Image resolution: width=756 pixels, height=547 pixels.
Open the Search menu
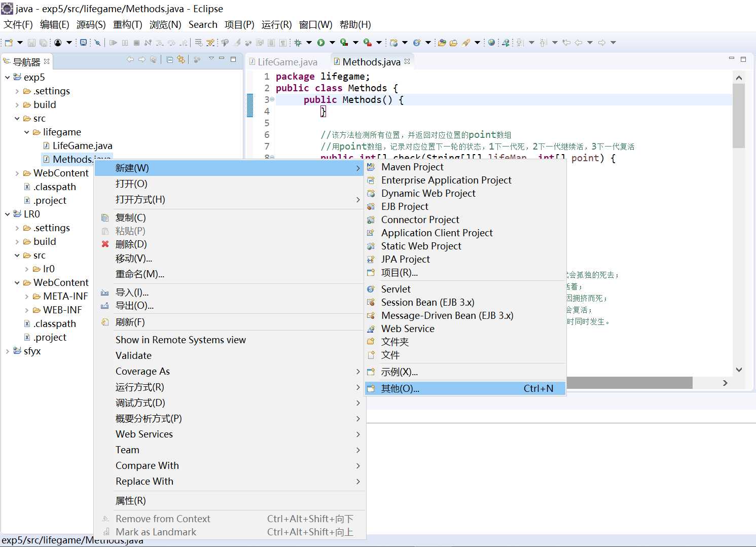pos(203,25)
